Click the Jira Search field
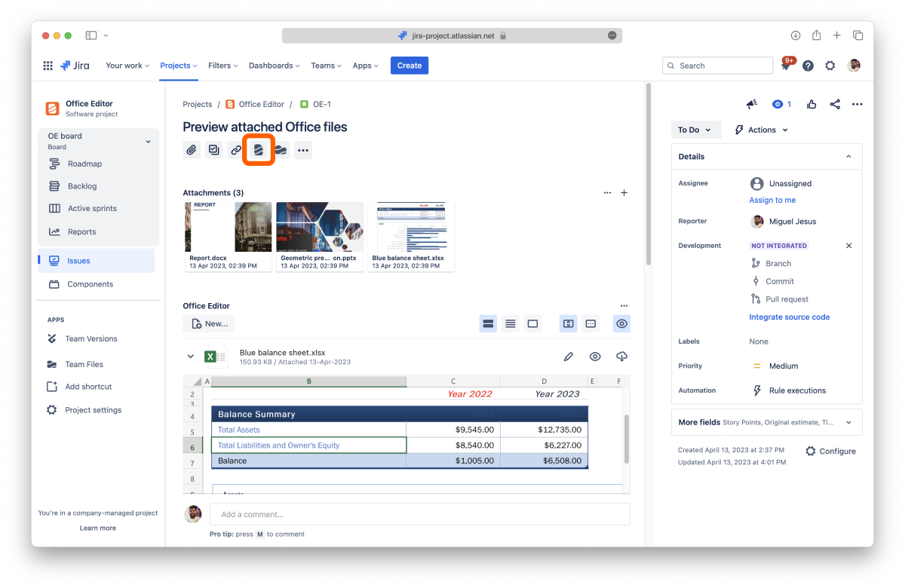Image resolution: width=905 pixels, height=588 pixels. coord(717,66)
